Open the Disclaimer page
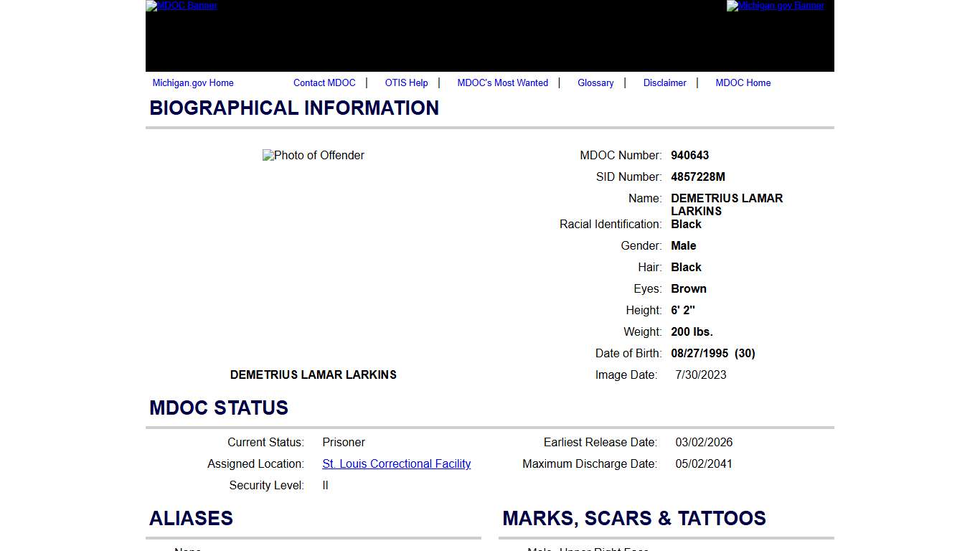 (x=664, y=83)
